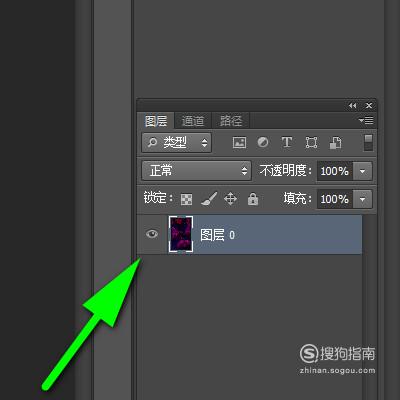
Task: Open the 填充 slider dropdown arrow
Action: (x=362, y=199)
